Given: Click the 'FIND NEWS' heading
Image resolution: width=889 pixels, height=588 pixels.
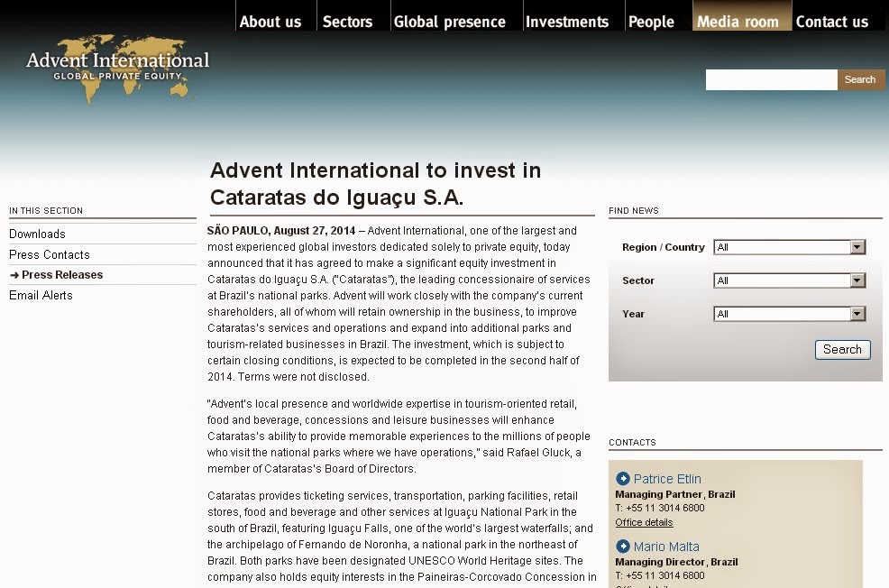Looking at the screenshot, I should 634,211.
